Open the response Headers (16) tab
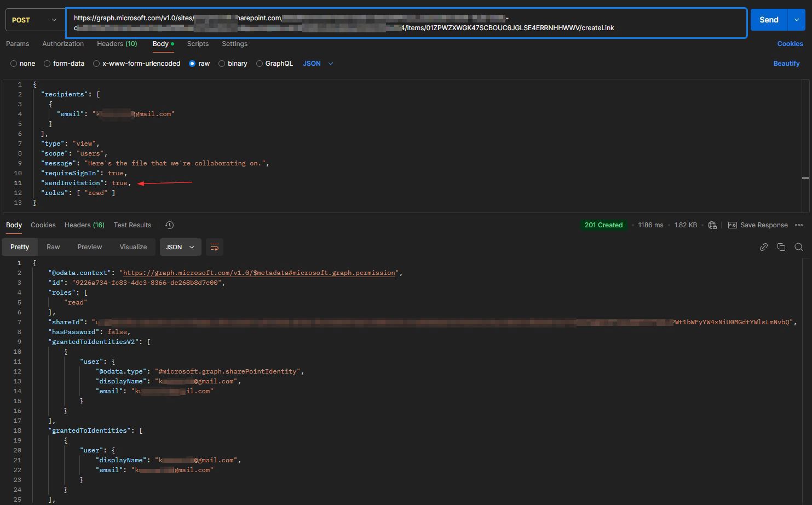Image resolution: width=812 pixels, height=505 pixels. pos(84,225)
